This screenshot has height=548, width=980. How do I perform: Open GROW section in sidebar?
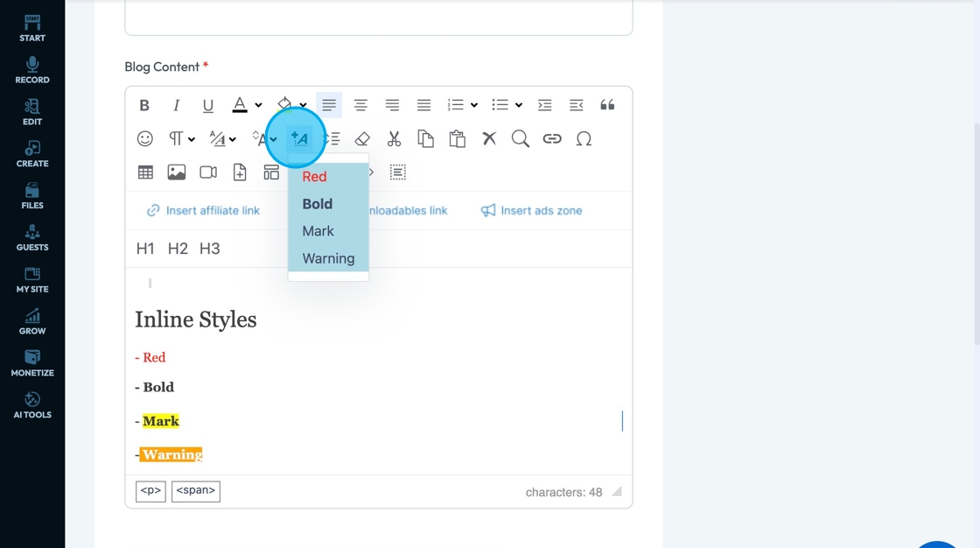pyautogui.click(x=32, y=321)
